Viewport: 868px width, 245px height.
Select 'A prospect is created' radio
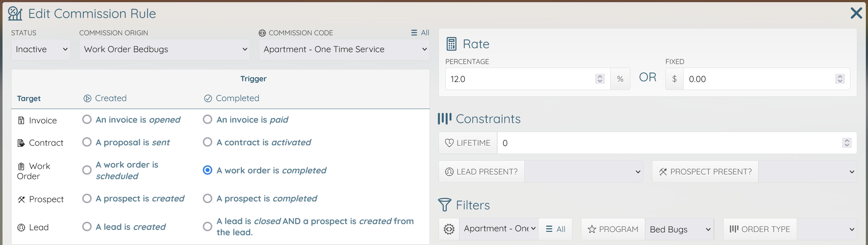87,198
